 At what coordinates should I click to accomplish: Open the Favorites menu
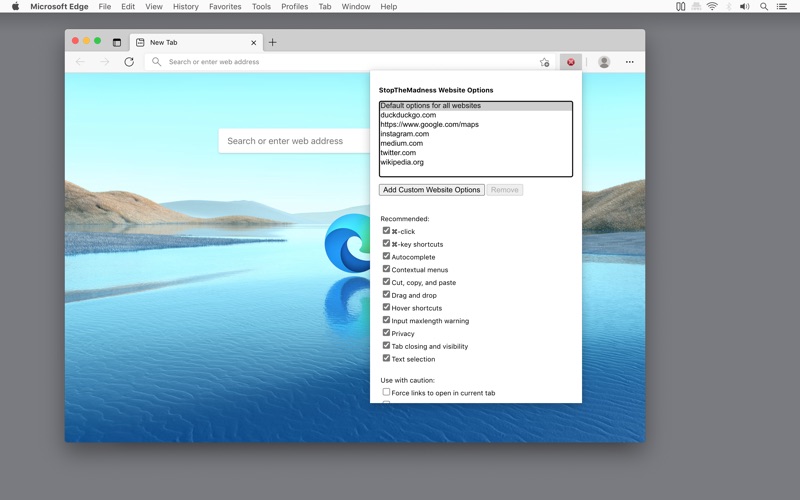point(225,7)
